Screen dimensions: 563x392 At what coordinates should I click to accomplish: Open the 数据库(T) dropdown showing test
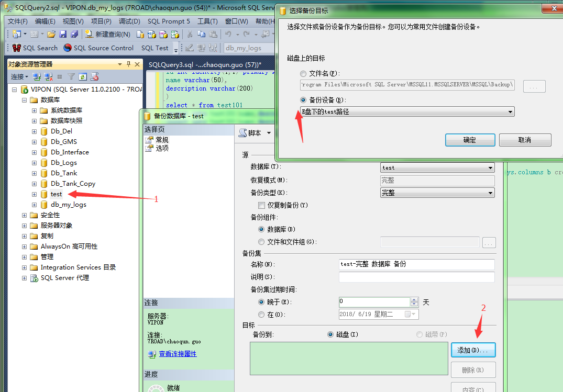pyautogui.click(x=437, y=167)
